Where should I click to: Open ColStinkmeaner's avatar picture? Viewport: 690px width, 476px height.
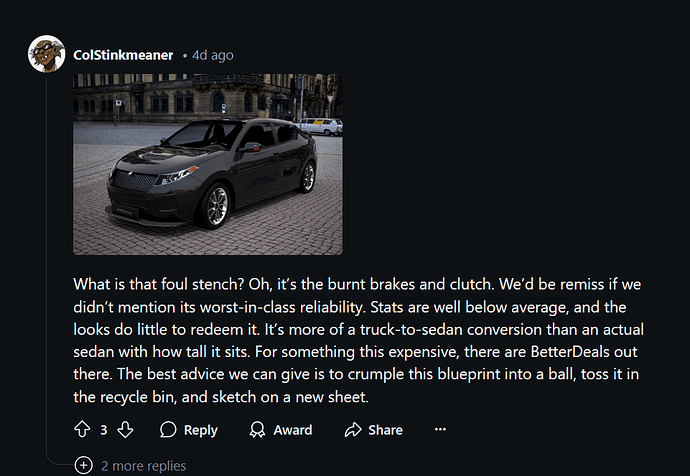coord(47,53)
